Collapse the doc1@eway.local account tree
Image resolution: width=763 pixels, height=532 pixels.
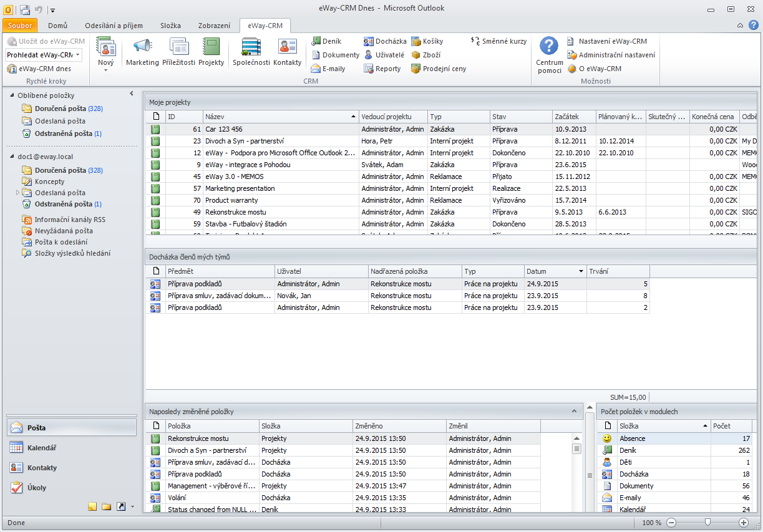coord(11,157)
